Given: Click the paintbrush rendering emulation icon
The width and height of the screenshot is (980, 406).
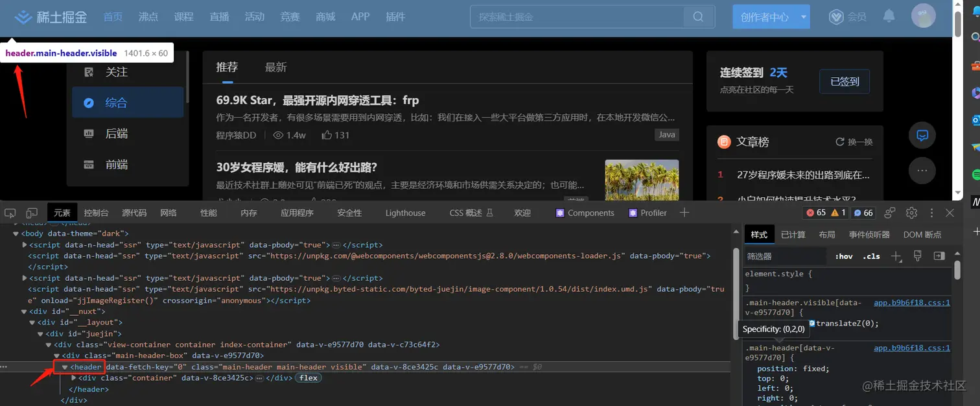Looking at the screenshot, I should 917,256.
